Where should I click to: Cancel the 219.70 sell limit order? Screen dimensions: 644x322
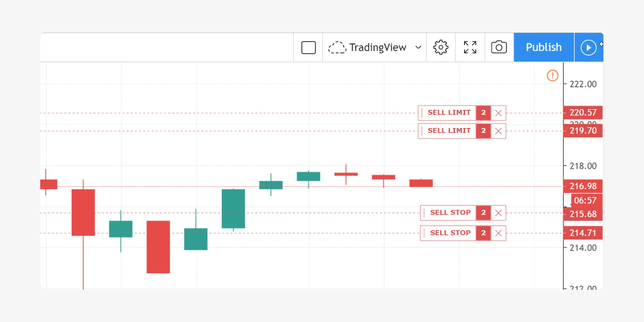click(x=498, y=131)
